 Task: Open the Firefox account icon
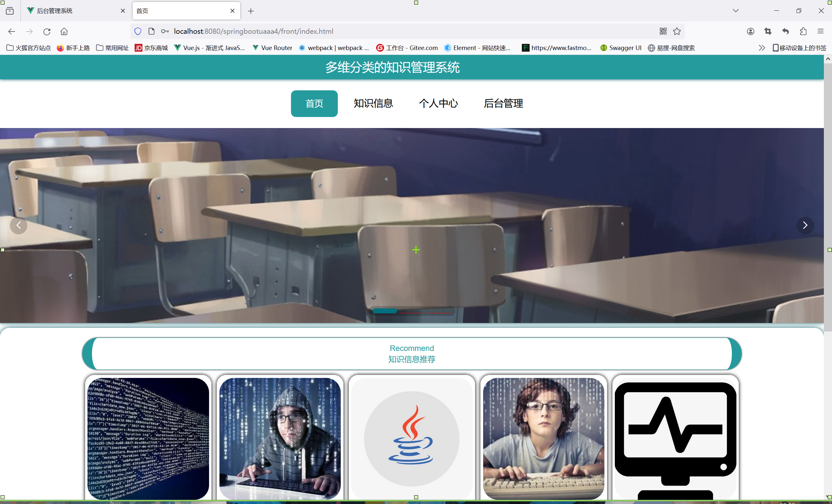pyautogui.click(x=750, y=32)
